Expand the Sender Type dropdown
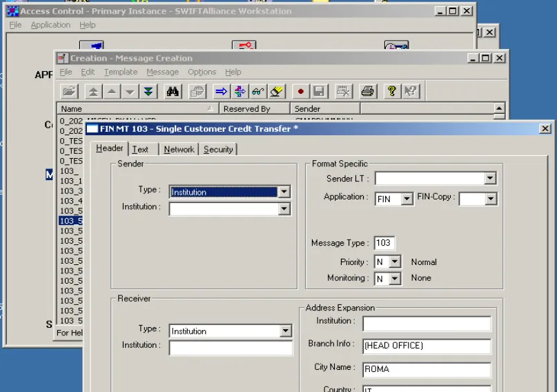 [284, 192]
